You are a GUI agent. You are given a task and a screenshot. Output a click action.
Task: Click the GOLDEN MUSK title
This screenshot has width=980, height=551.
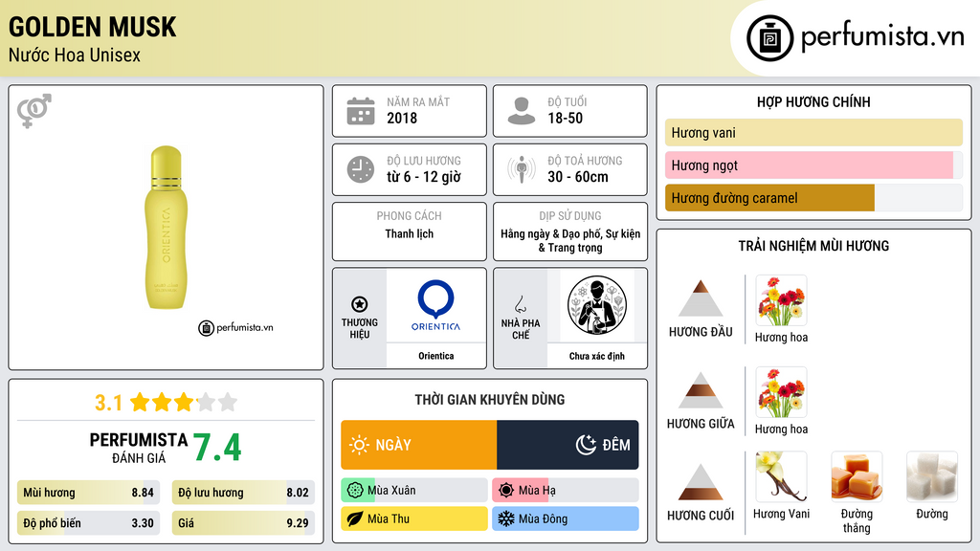[x=93, y=27]
